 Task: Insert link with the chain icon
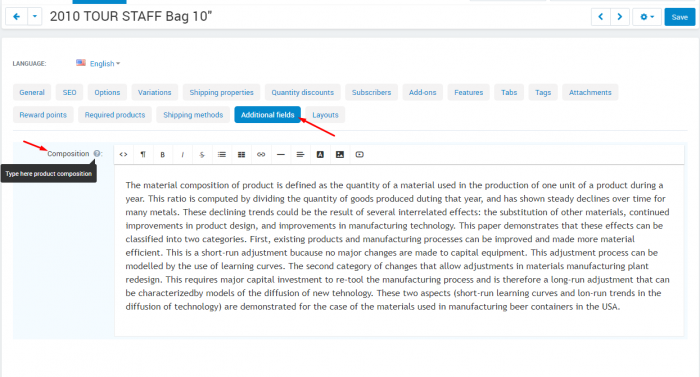pyautogui.click(x=261, y=155)
